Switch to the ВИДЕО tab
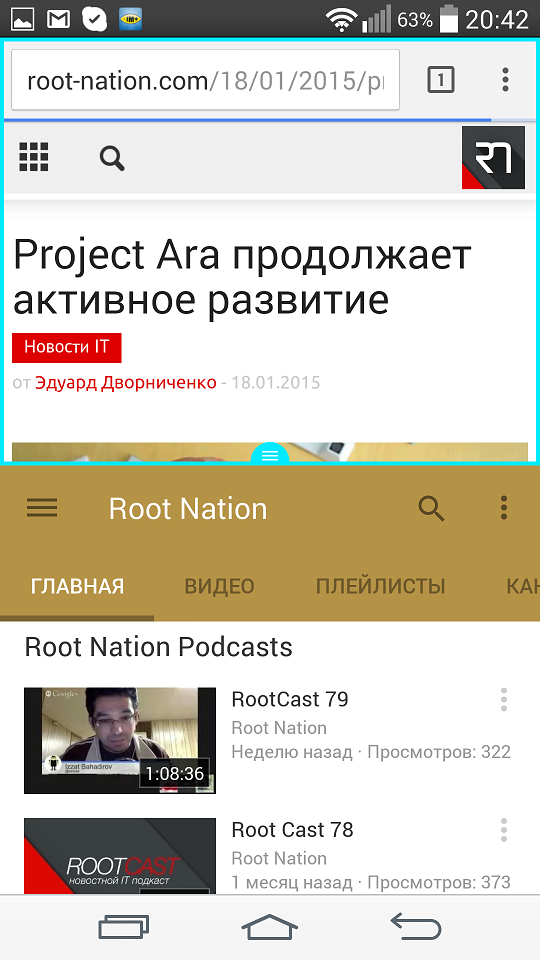 (220, 587)
